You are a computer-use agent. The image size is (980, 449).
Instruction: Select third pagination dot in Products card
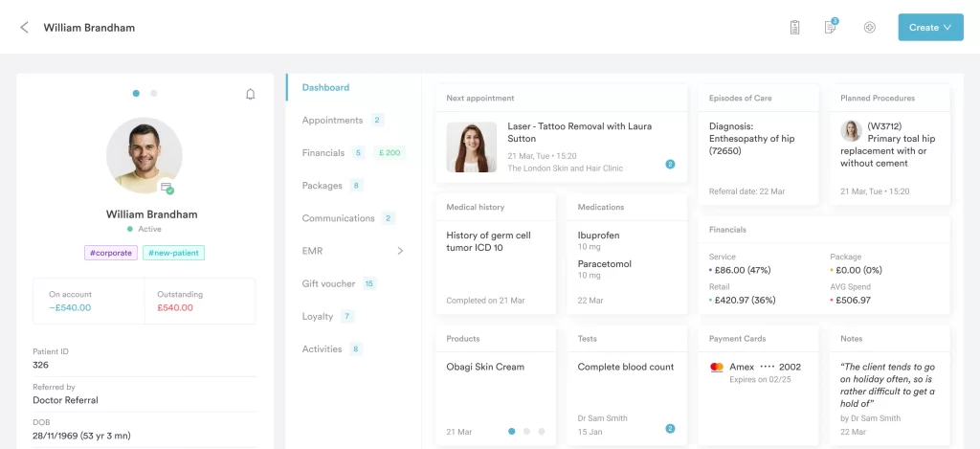point(541,432)
